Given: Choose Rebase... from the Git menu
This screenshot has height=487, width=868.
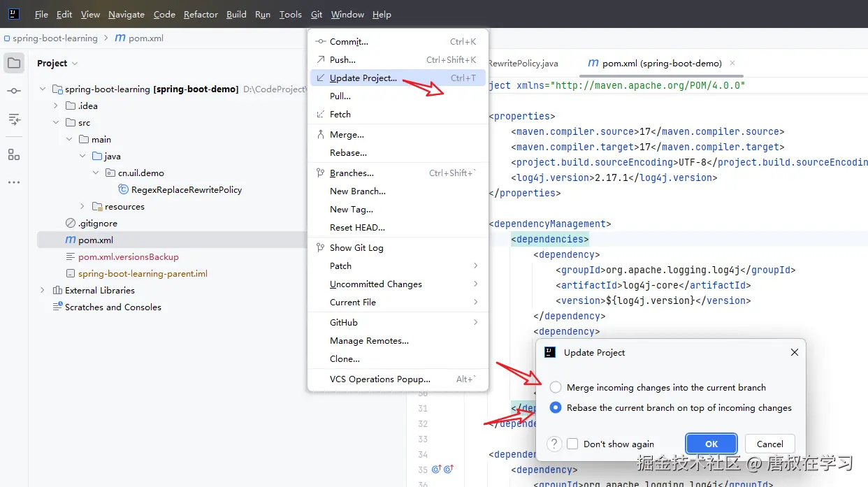Looking at the screenshot, I should coord(398,153).
